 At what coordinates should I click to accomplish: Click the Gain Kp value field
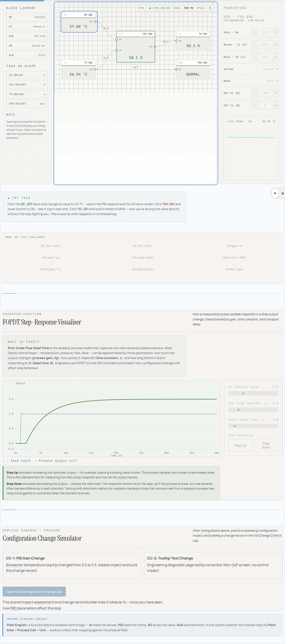[265, 32]
